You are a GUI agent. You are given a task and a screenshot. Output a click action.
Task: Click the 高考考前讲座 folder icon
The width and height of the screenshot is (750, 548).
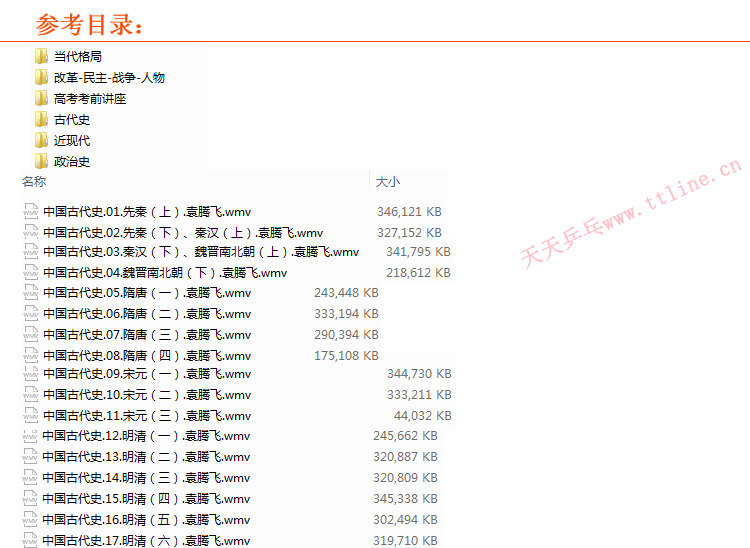coord(41,98)
